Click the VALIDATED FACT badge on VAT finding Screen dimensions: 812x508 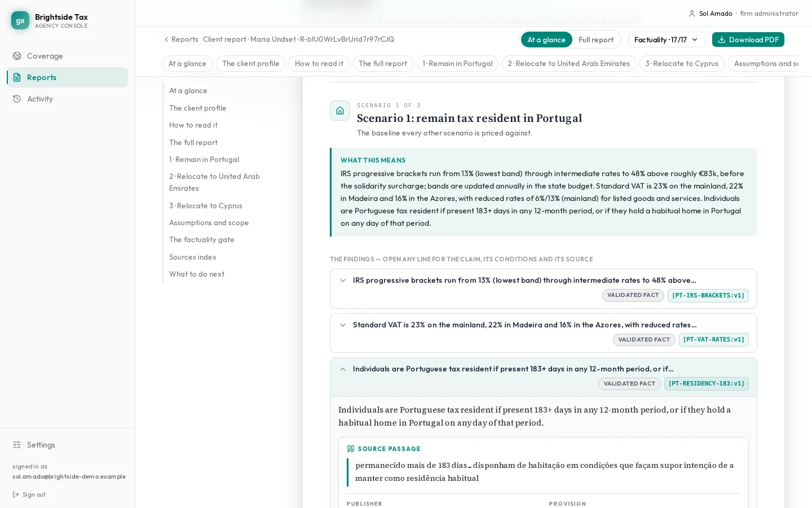[644, 340]
